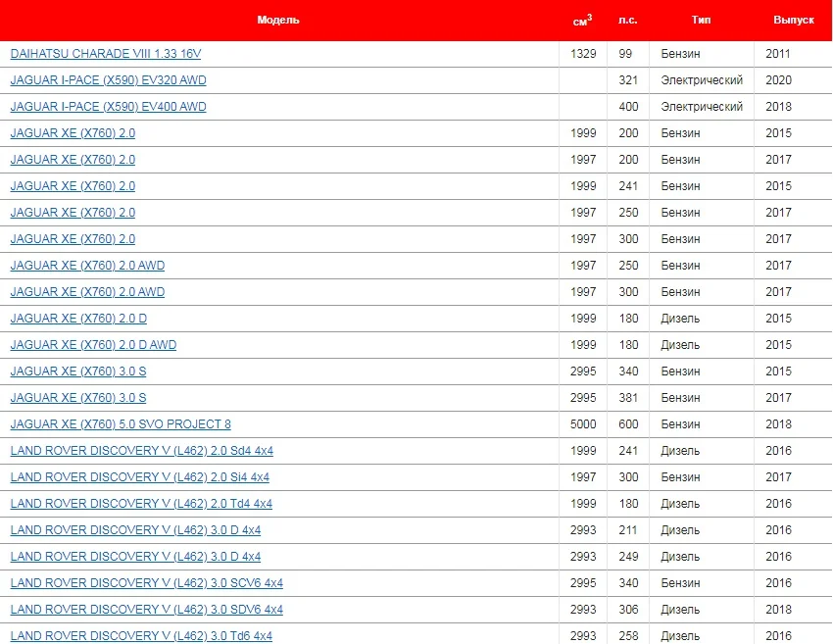
Task: Open the JAGUAR I-PACE (X590) EV320 AWD link
Action: [109, 80]
